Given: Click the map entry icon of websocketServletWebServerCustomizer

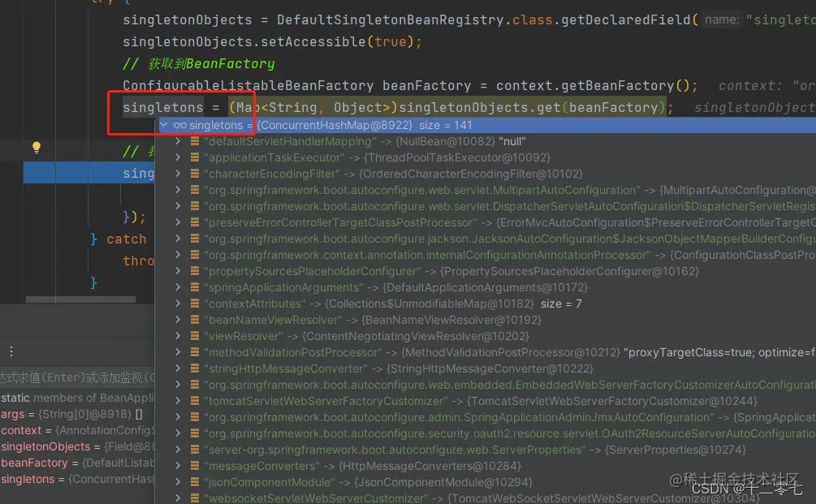Looking at the screenshot, I should point(195,498).
